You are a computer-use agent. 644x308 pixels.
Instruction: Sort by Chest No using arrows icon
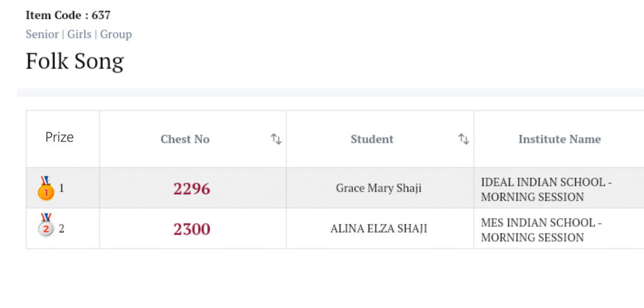click(x=276, y=139)
